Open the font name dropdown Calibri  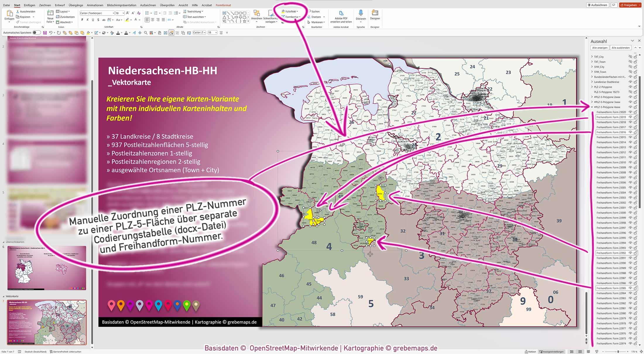[x=114, y=13]
